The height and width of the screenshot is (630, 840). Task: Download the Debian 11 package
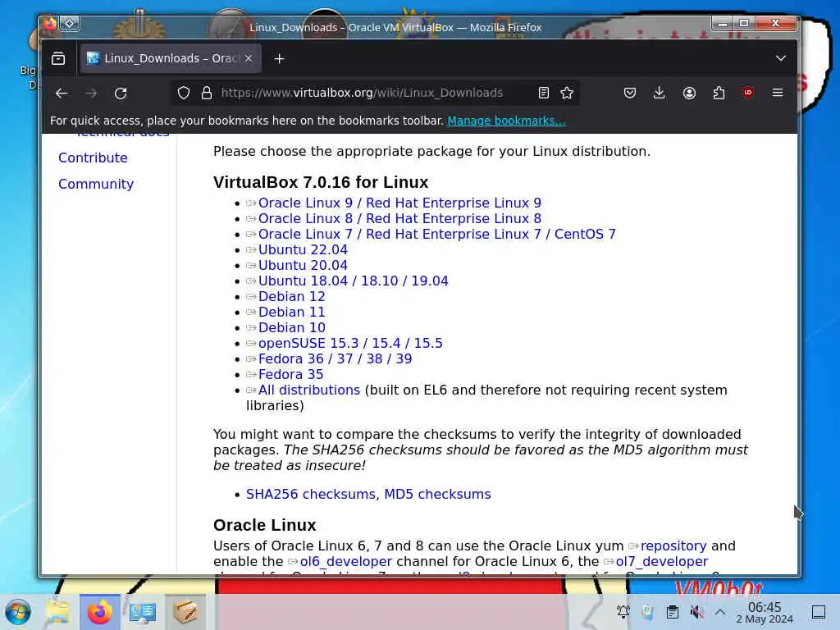pyautogui.click(x=292, y=312)
